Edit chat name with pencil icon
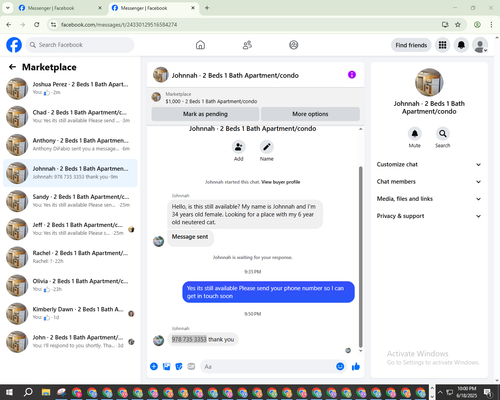The height and width of the screenshot is (400, 500). tap(267, 147)
